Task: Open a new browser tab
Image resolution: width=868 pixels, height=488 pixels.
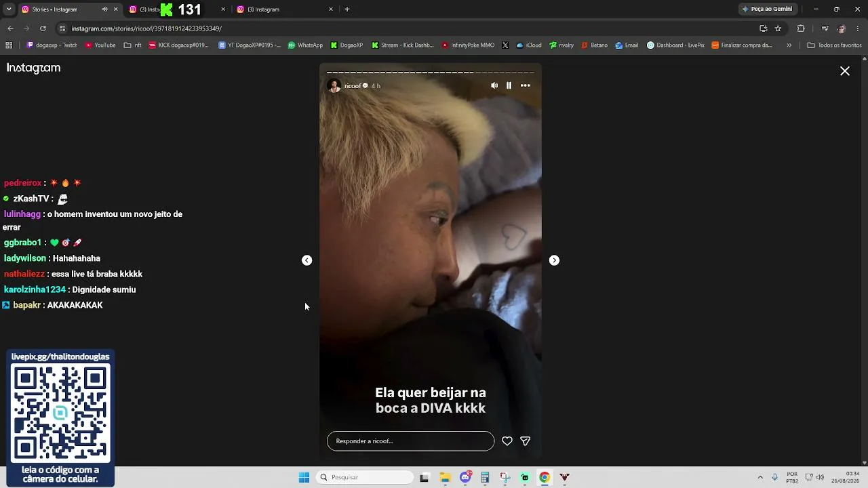Action: [347, 9]
